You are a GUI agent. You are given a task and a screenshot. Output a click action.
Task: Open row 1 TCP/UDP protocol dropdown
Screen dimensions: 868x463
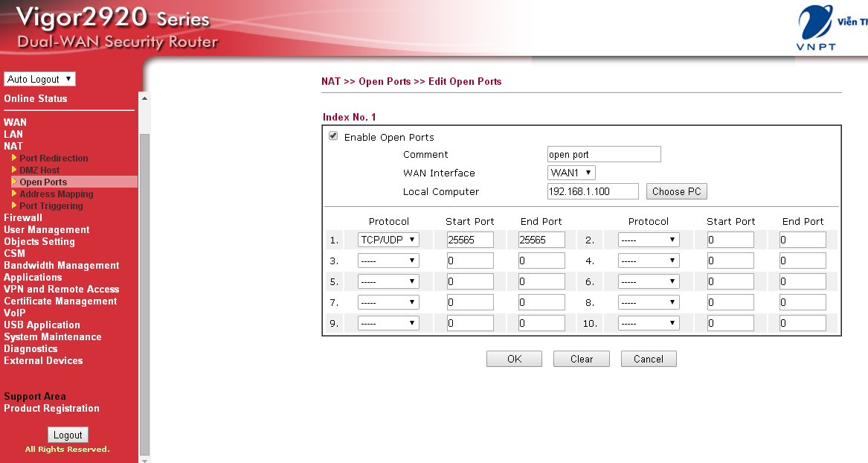pos(388,240)
